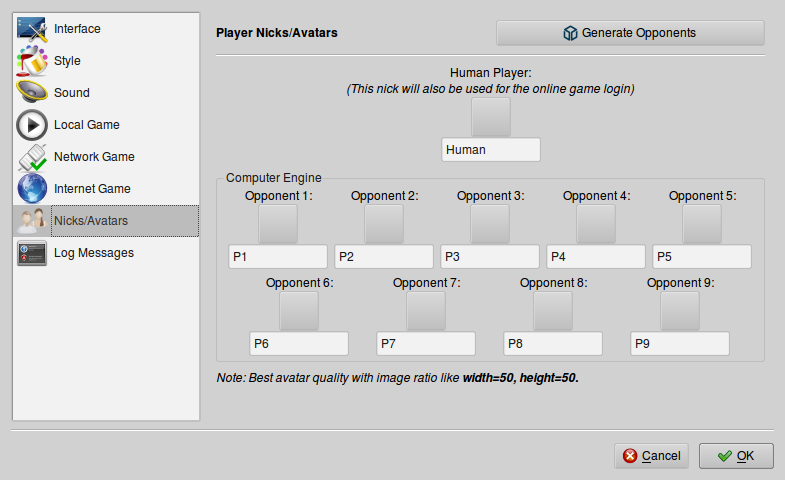Select the Nicks/Avatars people icon
This screenshot has height=480, width=785.
(x=32, y=221)
